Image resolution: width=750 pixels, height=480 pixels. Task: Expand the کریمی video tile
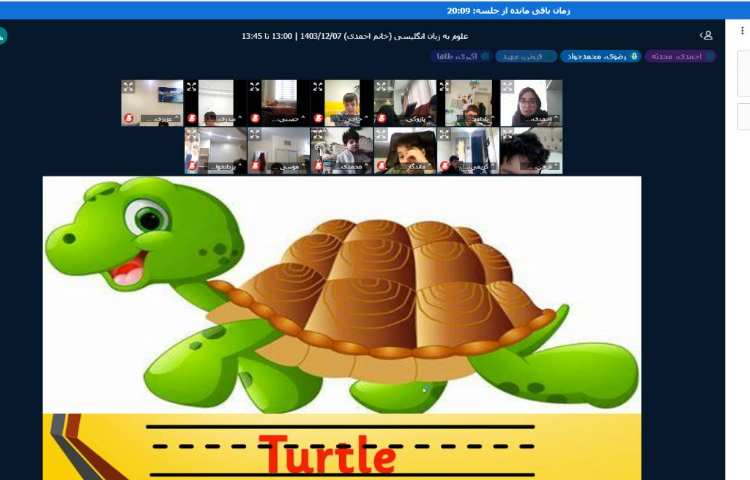point(444,134)
